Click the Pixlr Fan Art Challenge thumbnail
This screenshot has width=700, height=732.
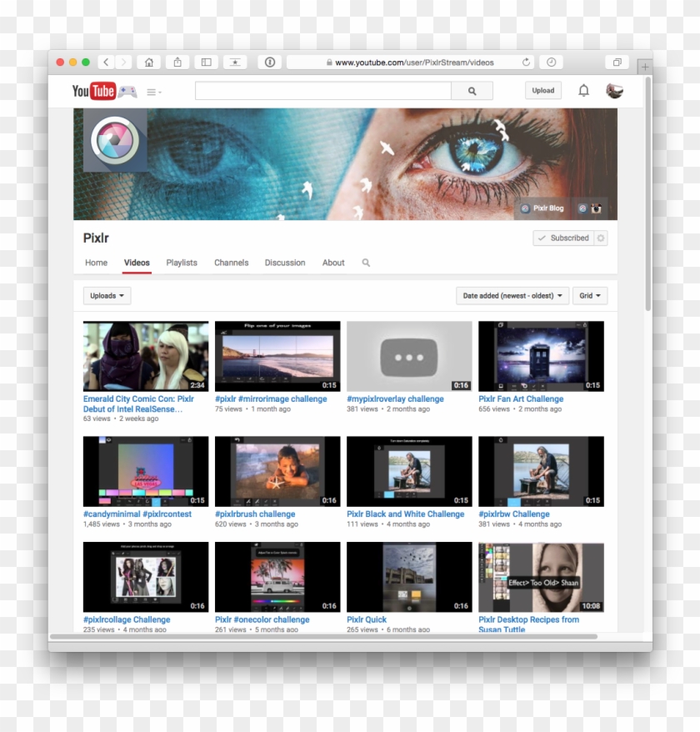[540, 356]
